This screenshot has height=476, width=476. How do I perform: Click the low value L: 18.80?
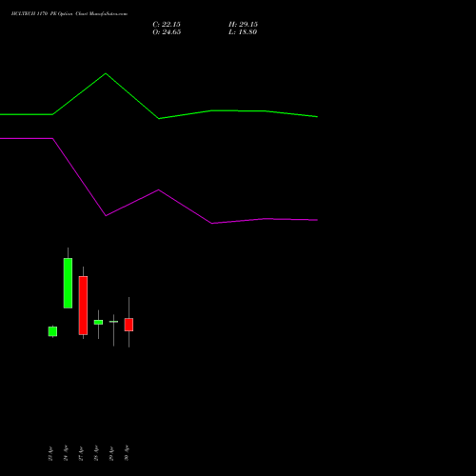(x=243, y=32)
